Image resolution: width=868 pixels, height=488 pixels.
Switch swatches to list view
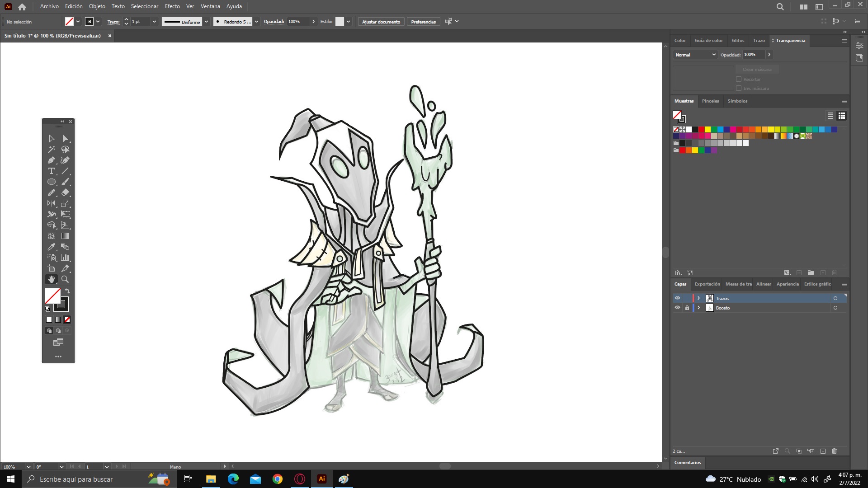[830, 116]
